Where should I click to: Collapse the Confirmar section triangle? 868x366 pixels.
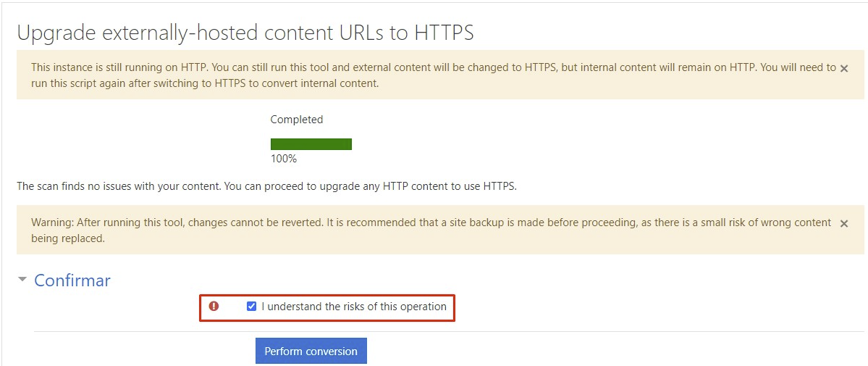[22, 280]
